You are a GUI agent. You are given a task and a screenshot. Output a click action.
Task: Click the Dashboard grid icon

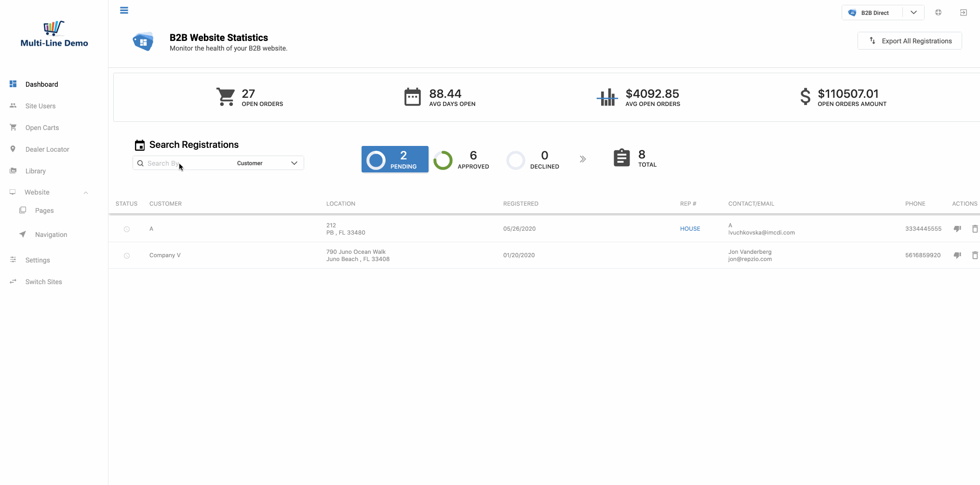point(13,84)
